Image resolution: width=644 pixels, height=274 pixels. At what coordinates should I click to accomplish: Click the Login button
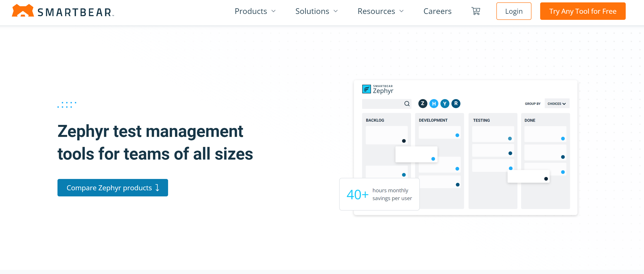(514, 11)
